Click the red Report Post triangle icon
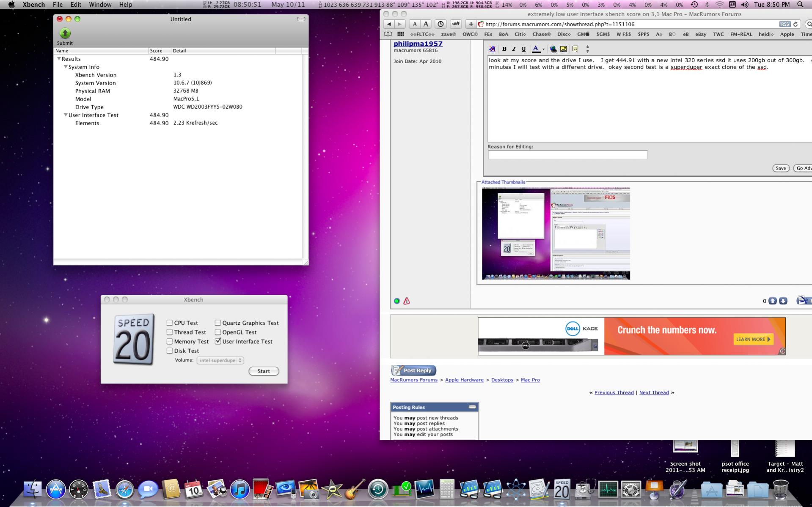Image resolution: width=812 pixels, height=507 pixels. [x=407, y=301]
